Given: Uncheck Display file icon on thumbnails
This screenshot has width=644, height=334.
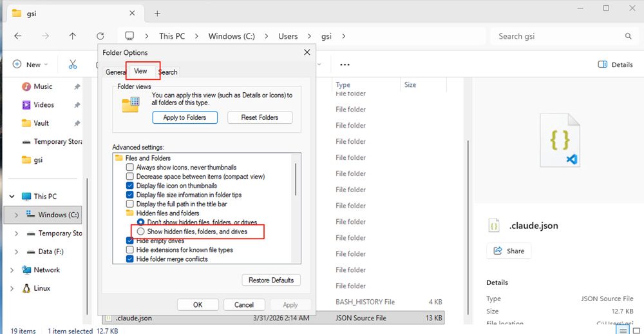Looking at the screenshot, I should coord(130,186).
